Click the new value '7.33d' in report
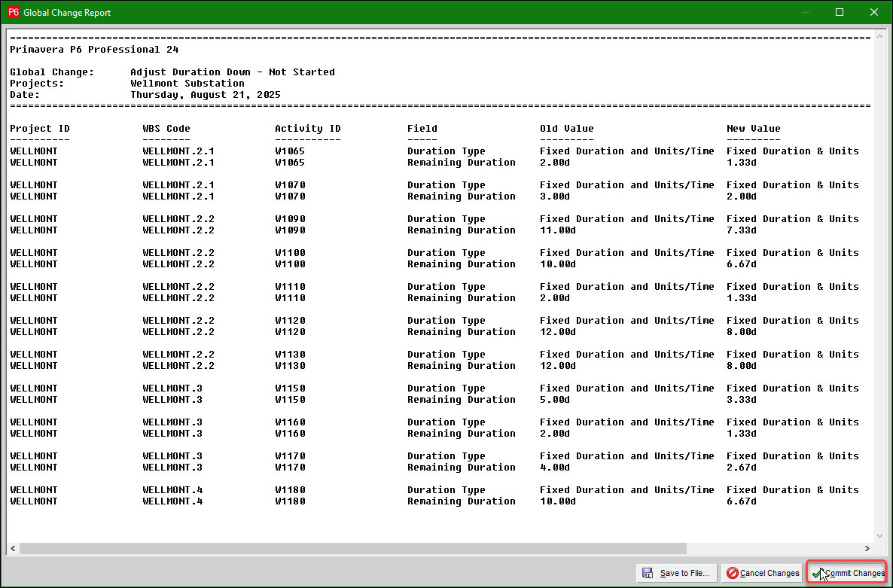This screenshot has height=588, width=893. [x=741, y=230]
